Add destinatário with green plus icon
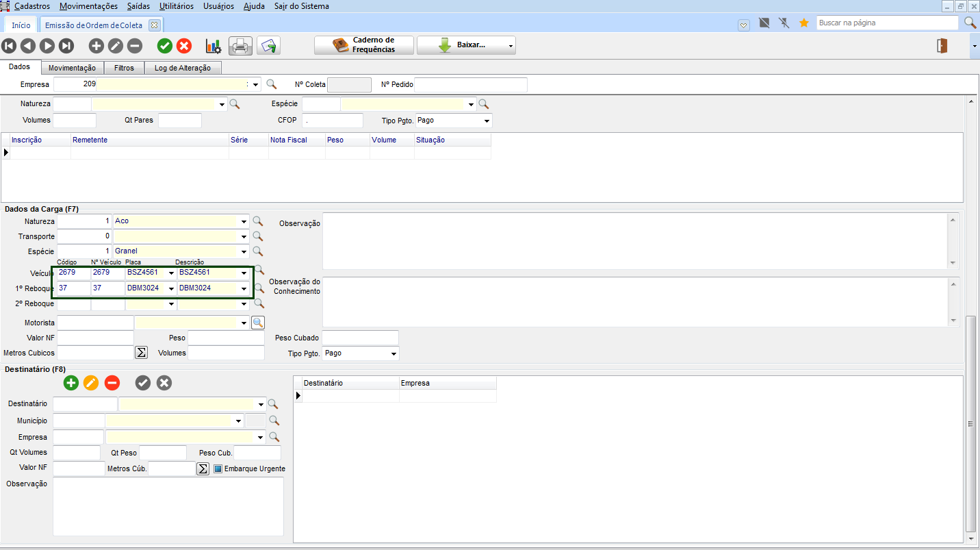Viewport: 980px width, 550px height. [x=71, y=383]
